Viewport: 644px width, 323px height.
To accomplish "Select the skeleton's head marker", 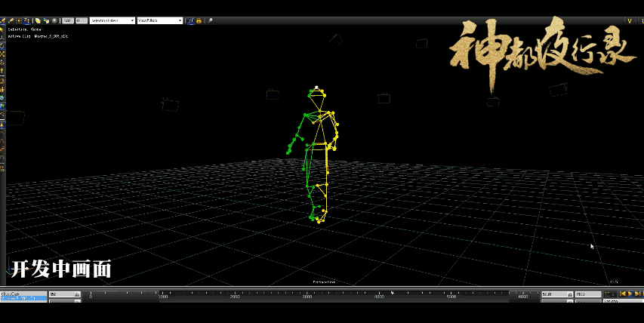I will 318,88.
